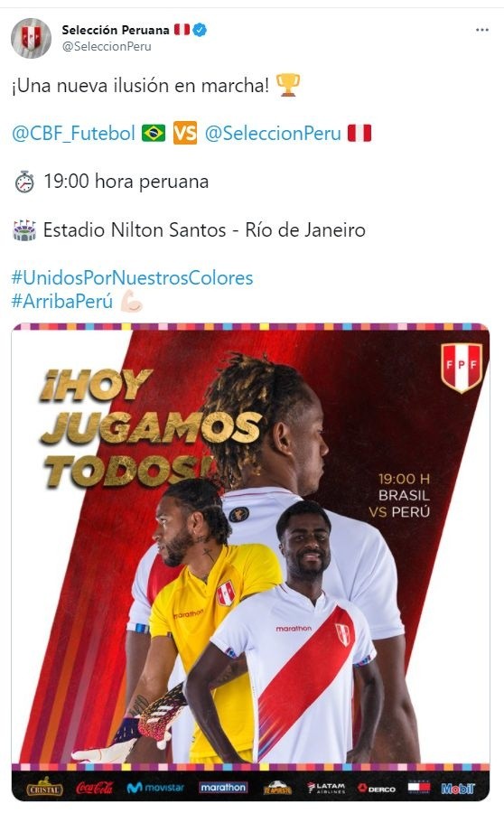The height and width of the screenshot is (813, 504).
Task: Click the blue verified badge
Action: point(200,30)
